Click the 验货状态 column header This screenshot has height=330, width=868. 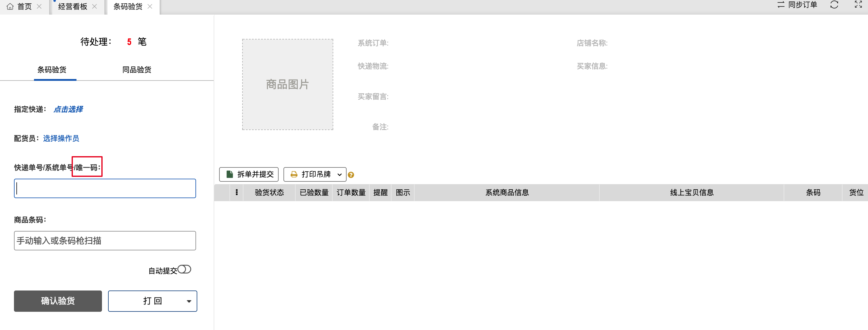(x=269, y=192)
